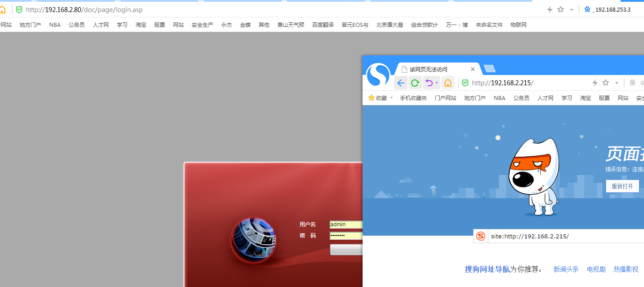Screen dimensions: 644x287
Task: Close the 该网页无法访问 tab
Action: [x=473, y=69]
